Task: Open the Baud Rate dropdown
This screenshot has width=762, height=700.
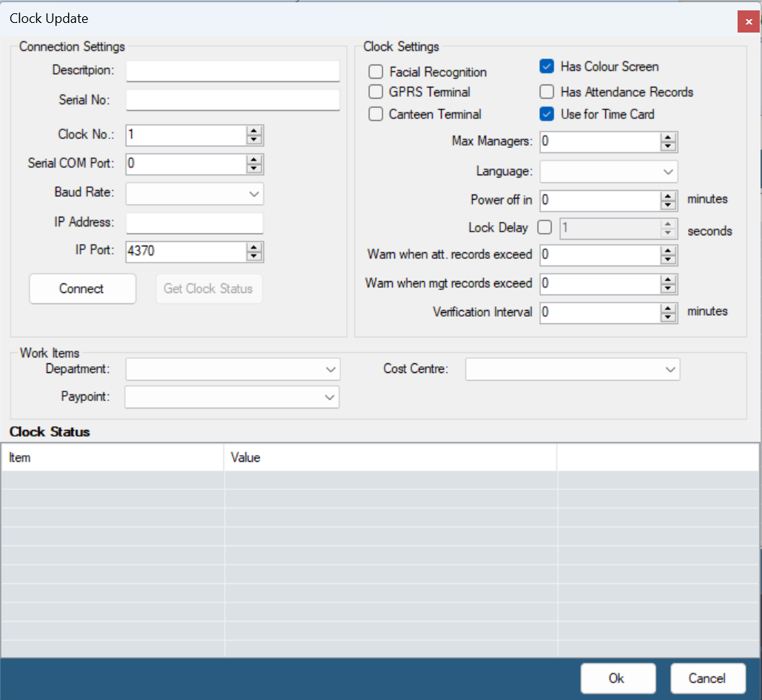Action: 195,193
